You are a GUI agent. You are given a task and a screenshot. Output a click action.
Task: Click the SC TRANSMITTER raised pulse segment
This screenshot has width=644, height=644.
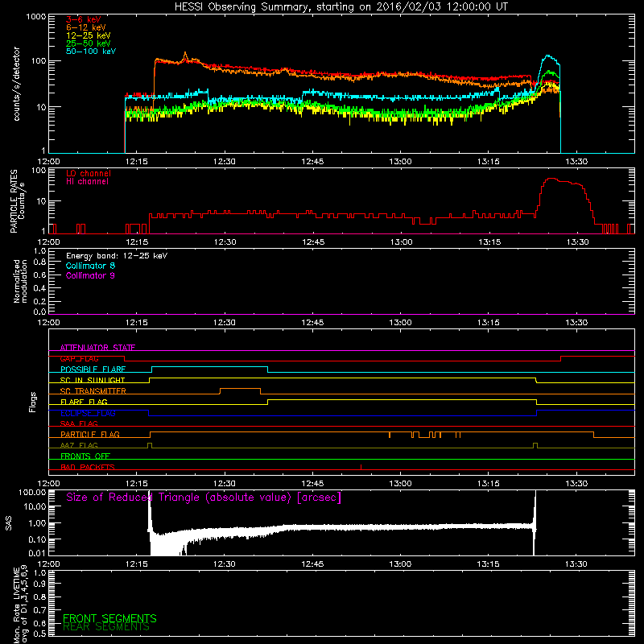point(240,389)
